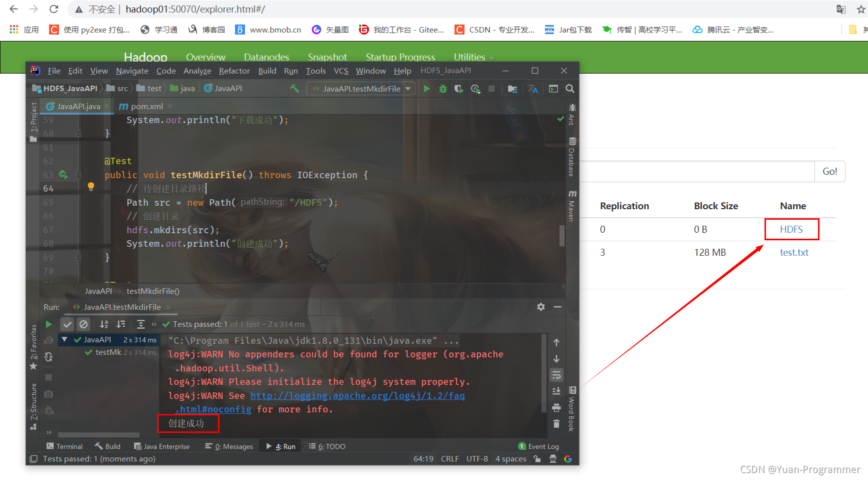
Task: Click the Build Project hammer icon
Action: tap(295, 88)
